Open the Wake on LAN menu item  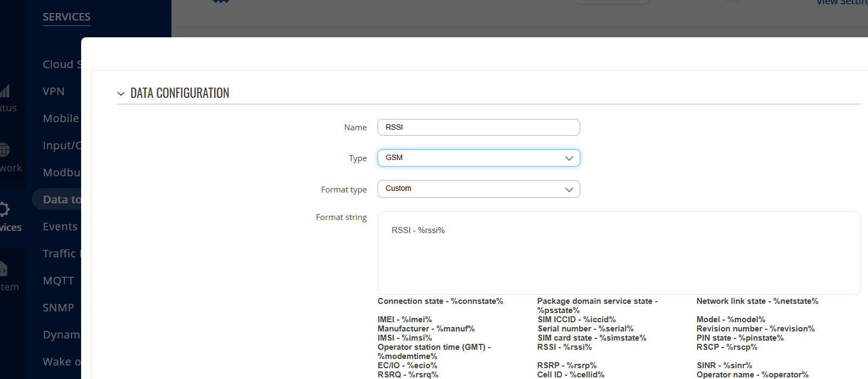click(62, 362)
